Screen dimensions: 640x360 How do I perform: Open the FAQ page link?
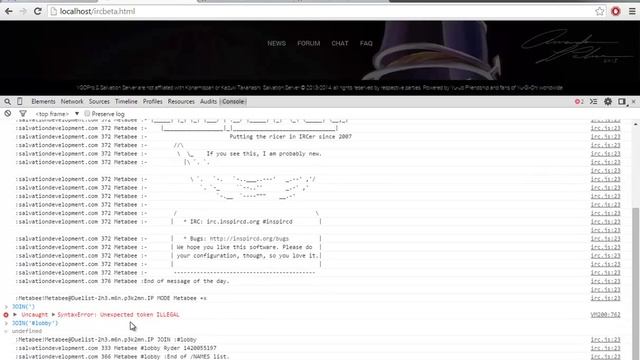pyautogui.click(x=366, y=43)
